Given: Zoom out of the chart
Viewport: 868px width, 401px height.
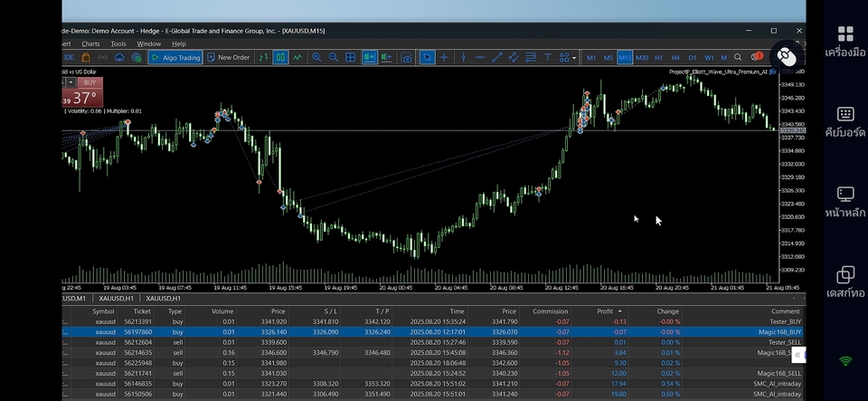Looking at the screenshot, I should click(x=334, y=57).
